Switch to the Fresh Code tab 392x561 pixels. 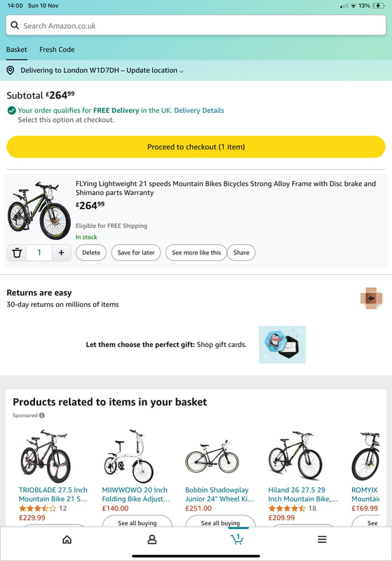click(x=57, y=50)
